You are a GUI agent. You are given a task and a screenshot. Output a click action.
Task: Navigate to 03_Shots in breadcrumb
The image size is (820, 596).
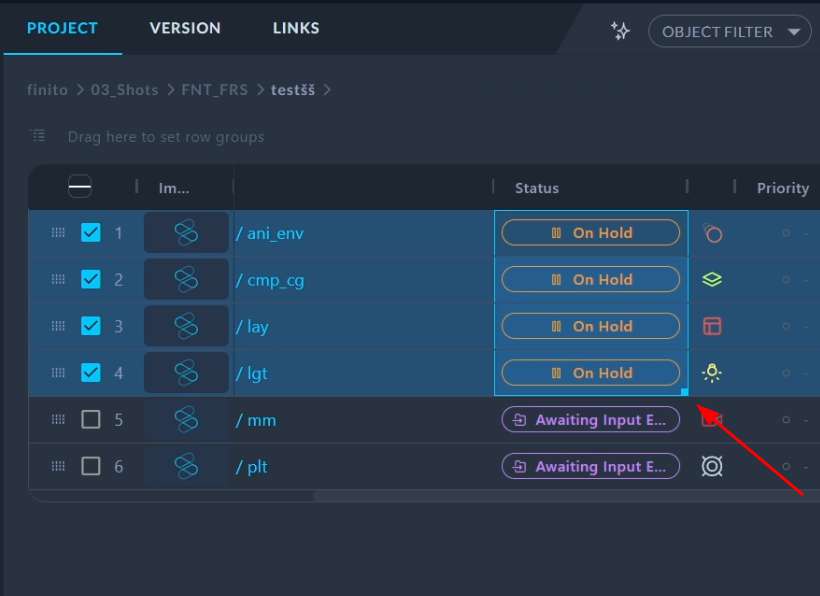click(125, 90)
